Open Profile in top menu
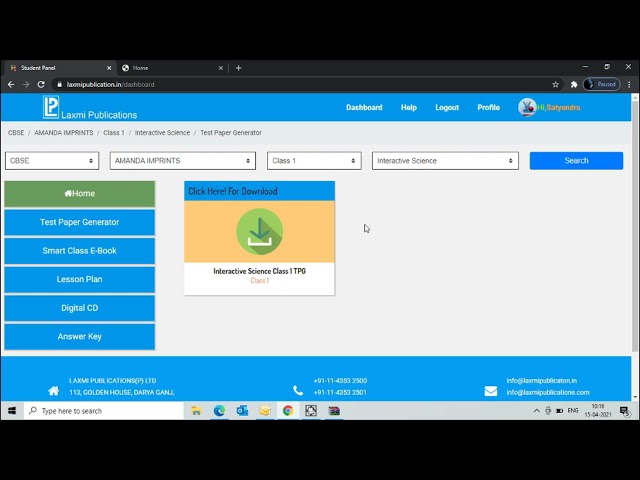 (489, 107)
